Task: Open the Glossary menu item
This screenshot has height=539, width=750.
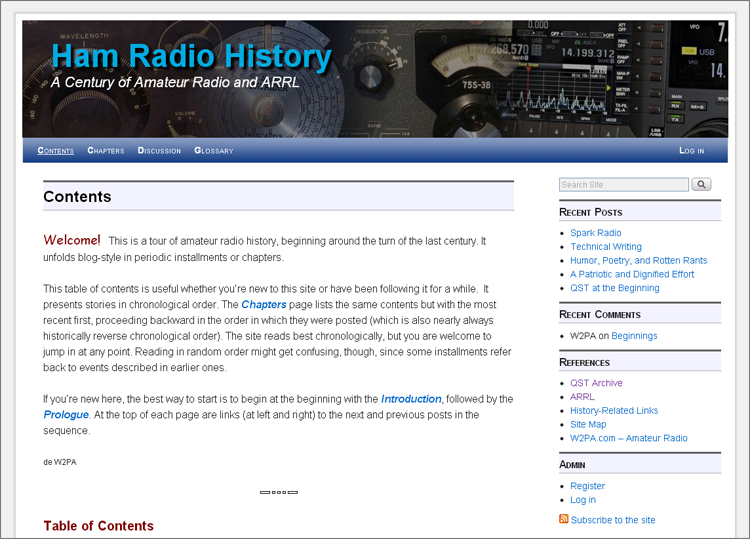Action: [214, 151]
